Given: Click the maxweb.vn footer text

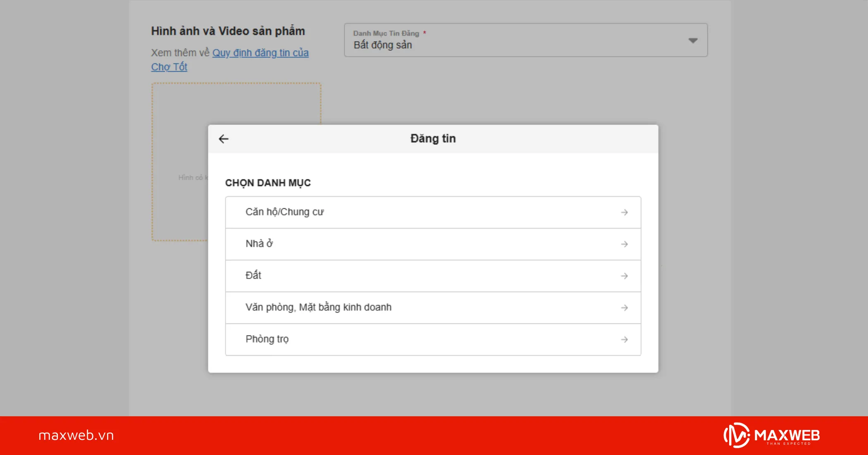Looking at the screenshot, I should [76, 435].
